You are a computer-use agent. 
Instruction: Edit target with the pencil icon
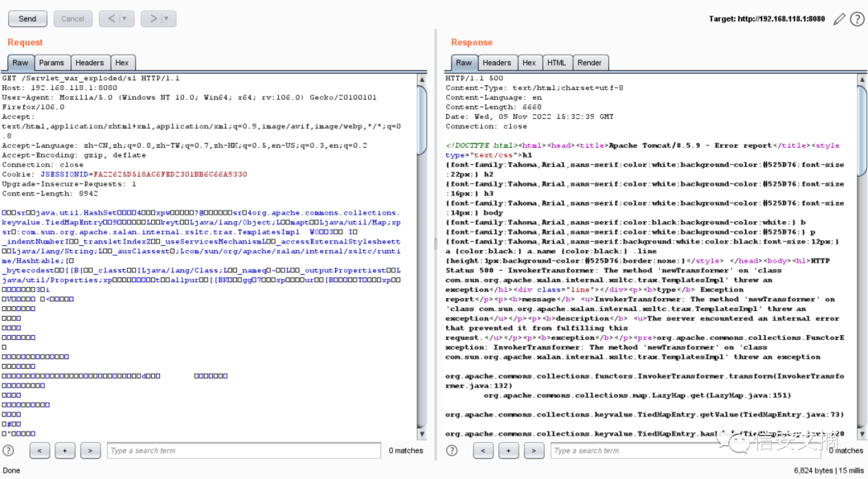coord(839,18)
